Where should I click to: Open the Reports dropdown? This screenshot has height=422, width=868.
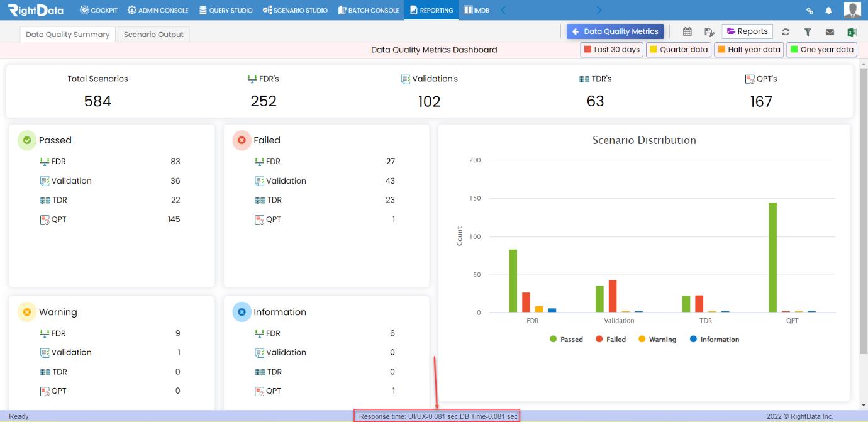[x=747, y=31]
